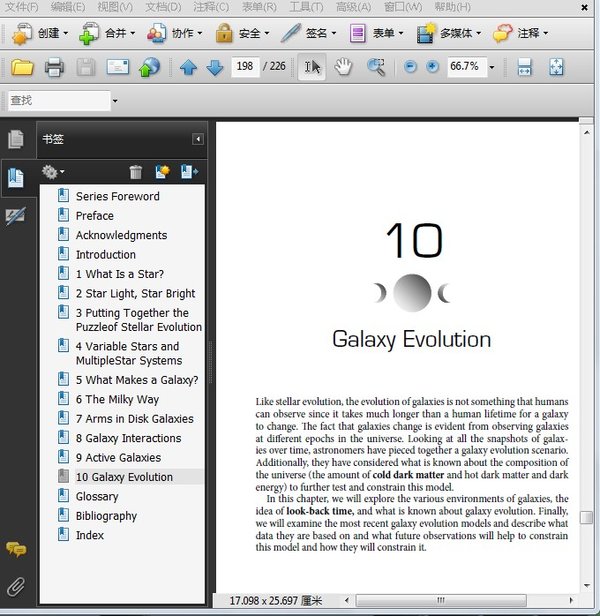Open the attachments paperclip panel
The image size is (600, 616).
point(16,586)
